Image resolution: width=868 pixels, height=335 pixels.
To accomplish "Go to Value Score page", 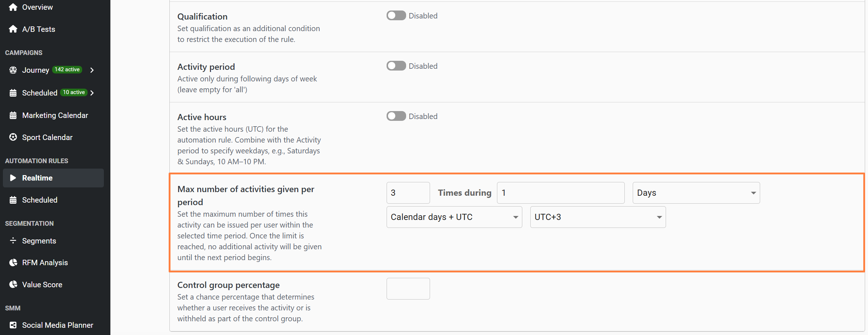I will (42, 285).
